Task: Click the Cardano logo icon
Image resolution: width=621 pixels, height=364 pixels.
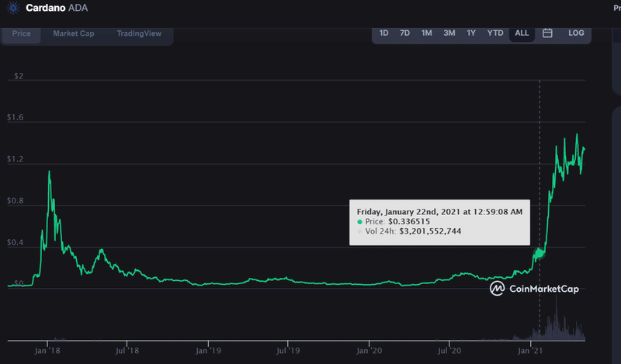Action: 13,8
